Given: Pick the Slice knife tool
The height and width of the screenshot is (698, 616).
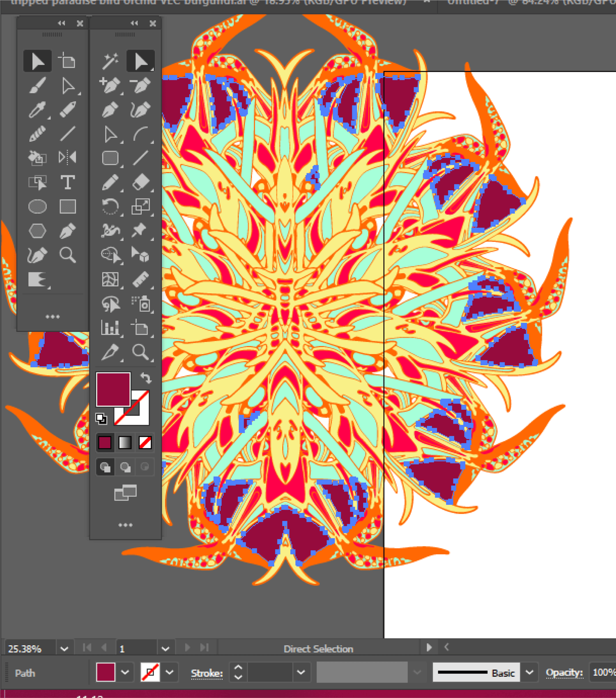Looking at the screenshot, I should [x=110, y=352].
